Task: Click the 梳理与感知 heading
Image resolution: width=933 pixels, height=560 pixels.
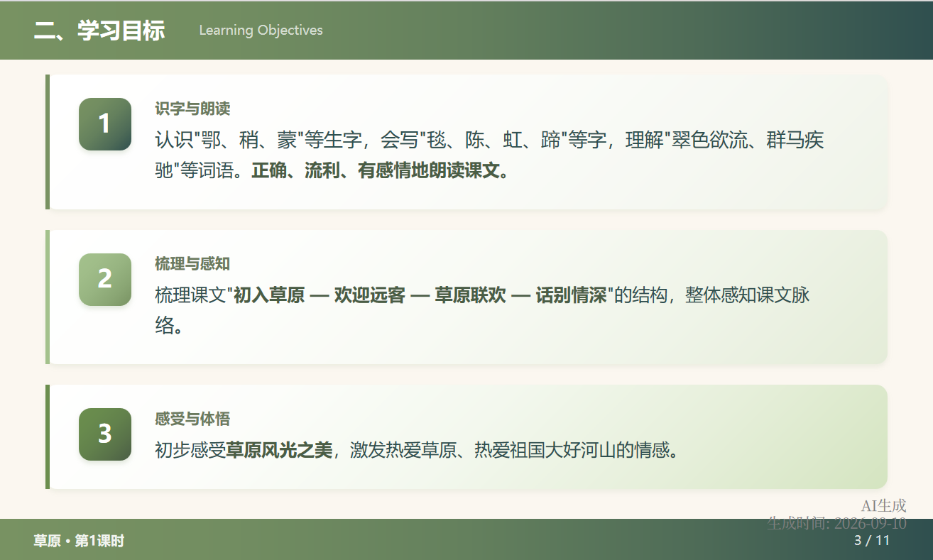Action: click(192, 264)
